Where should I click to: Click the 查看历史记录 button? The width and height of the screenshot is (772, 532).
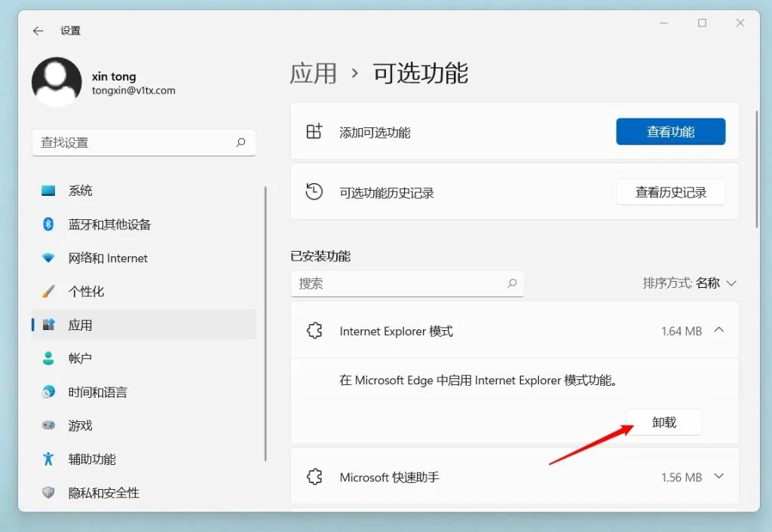670,193
